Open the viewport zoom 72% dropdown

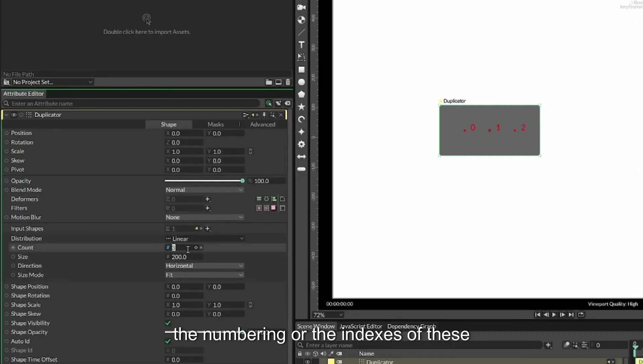(x=328, y=315)
